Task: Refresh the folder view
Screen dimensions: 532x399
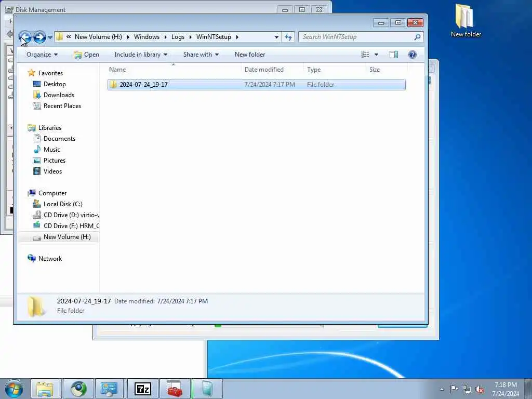Action: point(288,37)
